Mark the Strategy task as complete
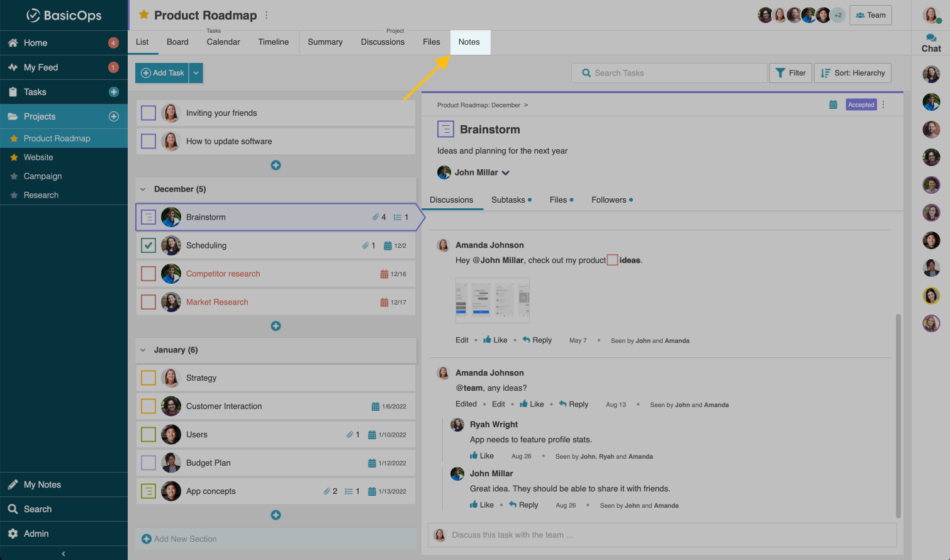The width and height of the screenshot is (950, 560). point(148,378)
